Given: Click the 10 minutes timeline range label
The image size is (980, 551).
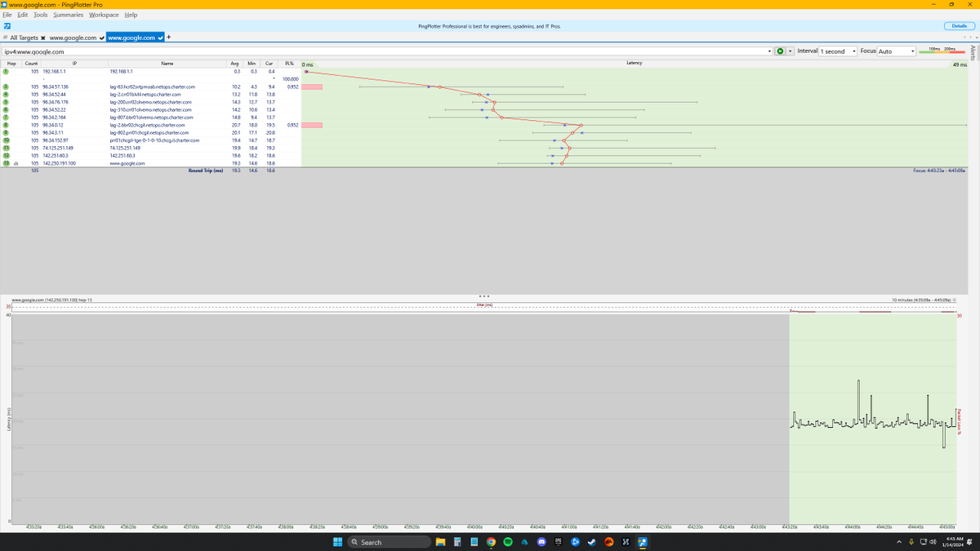Looking at the screenshot, I should click(x=922, y=300).
